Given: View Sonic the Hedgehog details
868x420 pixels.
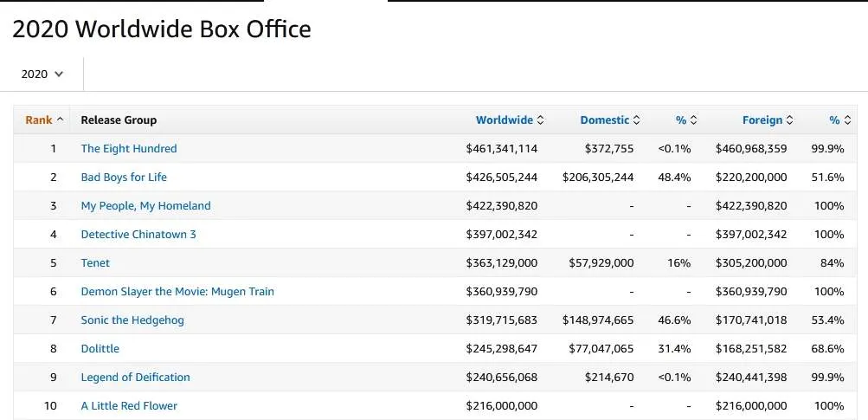Looking at the screenshot, I should coord(132,320).
